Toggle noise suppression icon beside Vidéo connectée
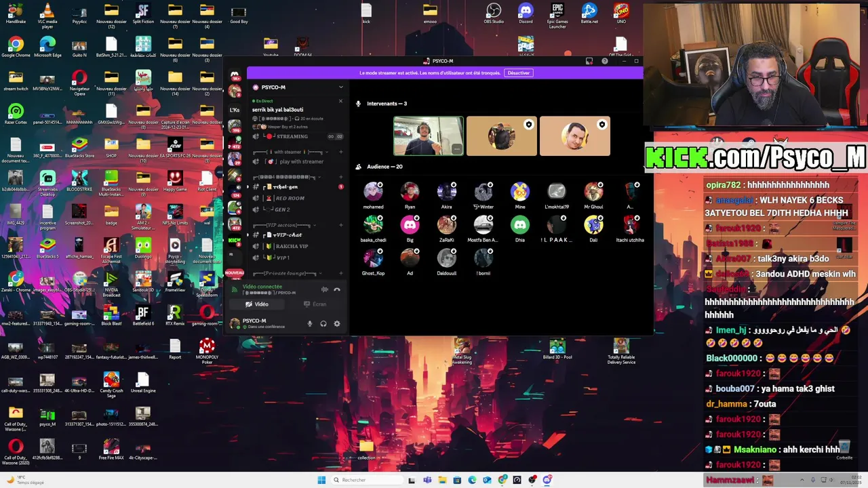 [x=324, y=289]
